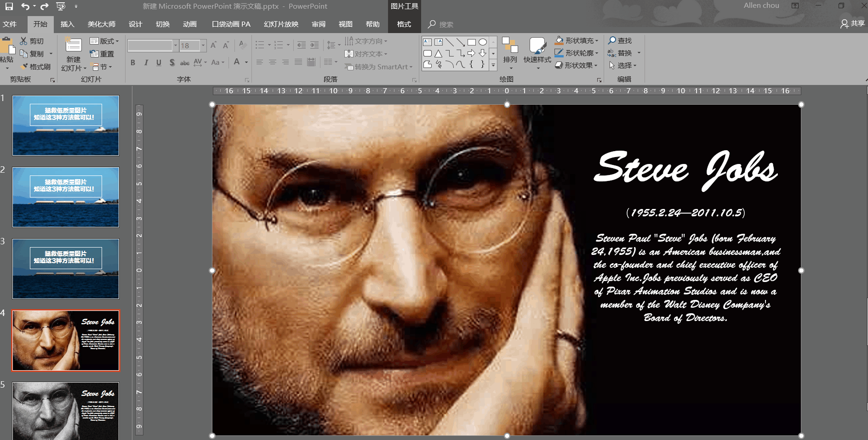Click the Save icon in quick access toolbar

9,6
